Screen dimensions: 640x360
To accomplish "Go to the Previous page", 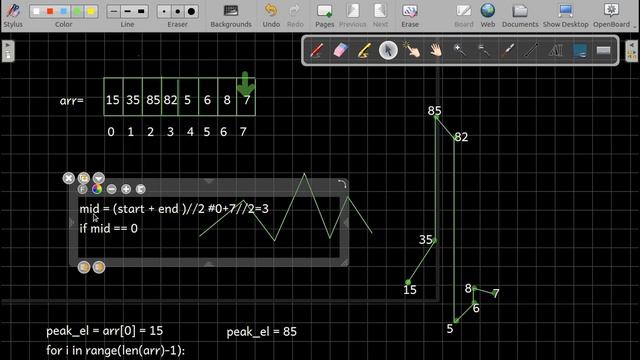I will pos(353,16).
